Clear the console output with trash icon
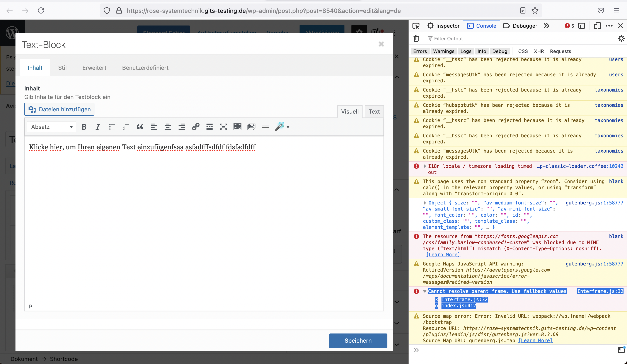Screen dimensions: 627x364 point(416,39)
